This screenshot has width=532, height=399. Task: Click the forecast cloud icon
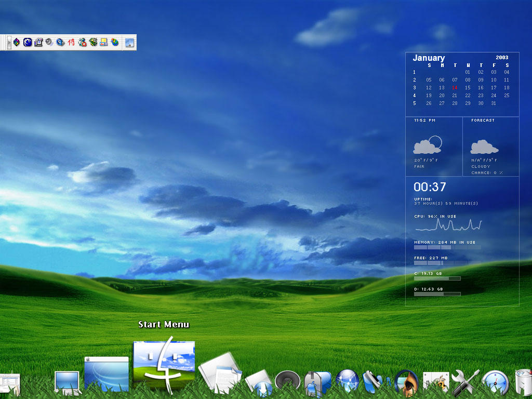[484, 147]
